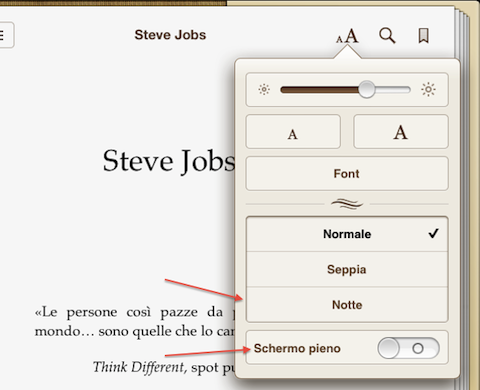Switch to the Notte theme
The height and width of the screenshot is (390, 480).
[x=347, y=305]
